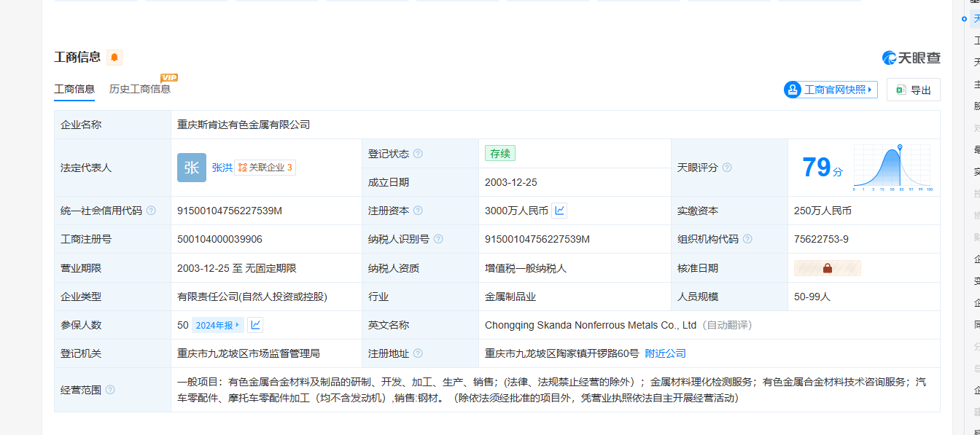
Task: Expand the 2024年报 dropdown tag
Action: tap(218, 325)
